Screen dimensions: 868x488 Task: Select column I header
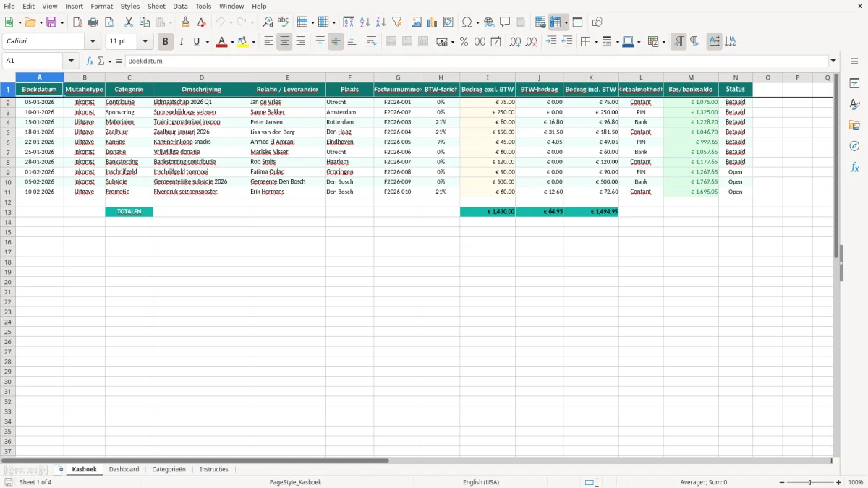pyautogui.click(x=488, y=77)
